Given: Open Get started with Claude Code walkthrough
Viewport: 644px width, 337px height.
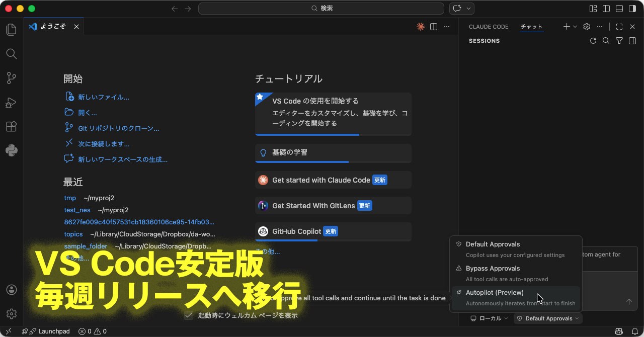Looking at the screenshot, I should [333, 180].
